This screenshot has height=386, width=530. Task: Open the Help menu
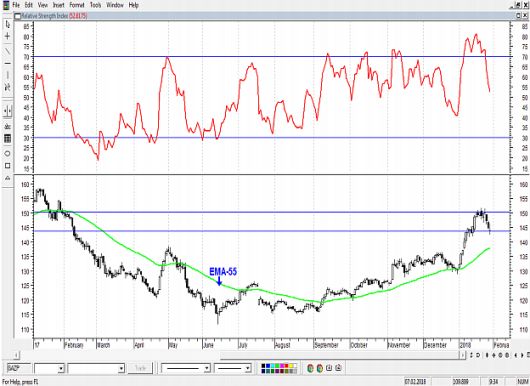tap(134, 5)
